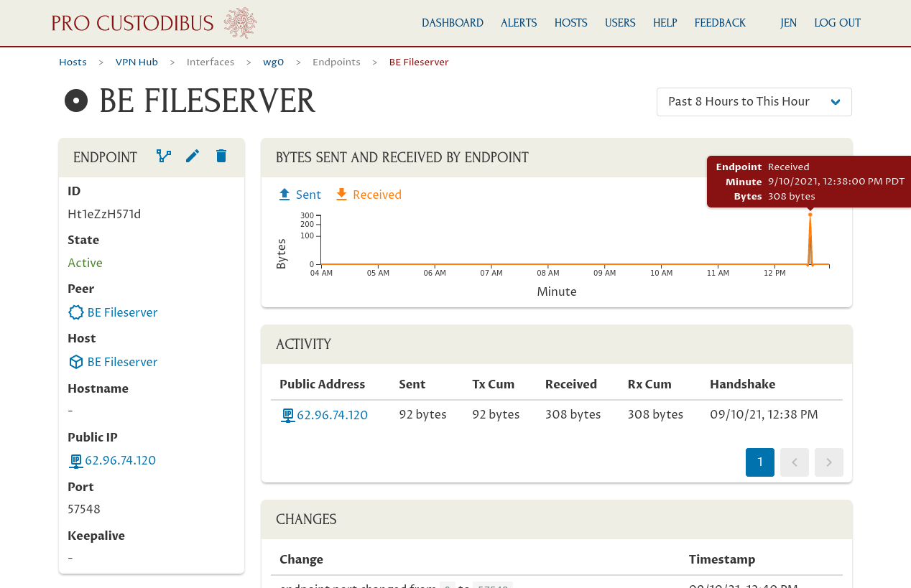Open Hosts from top navigation
This screenshot has width=911, height=588.
coord(571,23)
